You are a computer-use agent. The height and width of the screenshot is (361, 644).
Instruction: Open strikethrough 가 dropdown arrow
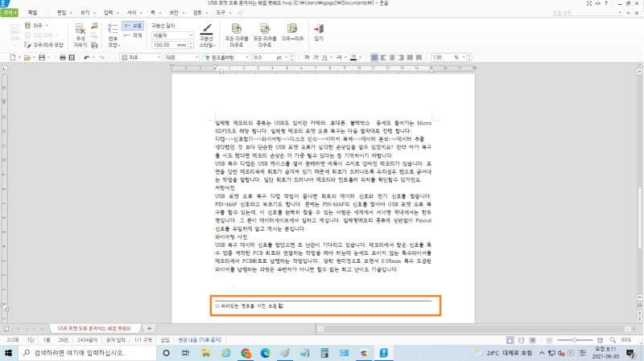pyautogui.click(x=345, y=57)
